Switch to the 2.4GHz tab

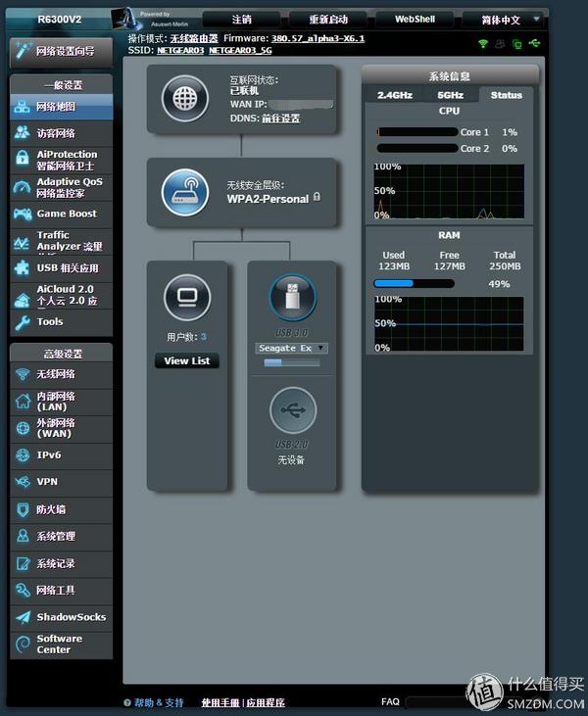(x=395, y=95)
